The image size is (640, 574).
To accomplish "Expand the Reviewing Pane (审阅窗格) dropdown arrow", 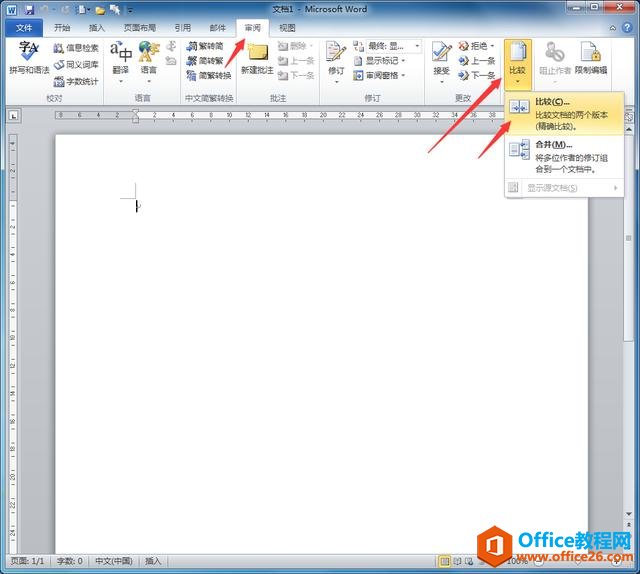I will (x=403, y=76).
